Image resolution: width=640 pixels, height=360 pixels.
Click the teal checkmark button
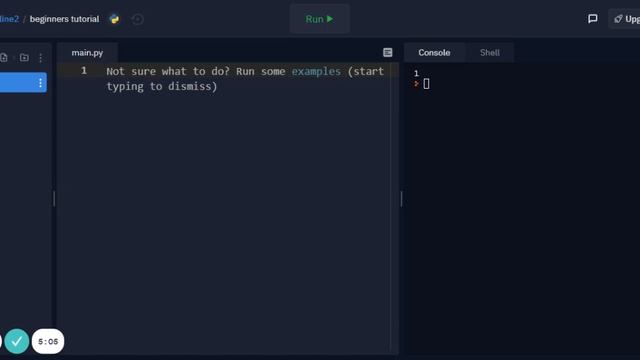(x=17, y=341)
